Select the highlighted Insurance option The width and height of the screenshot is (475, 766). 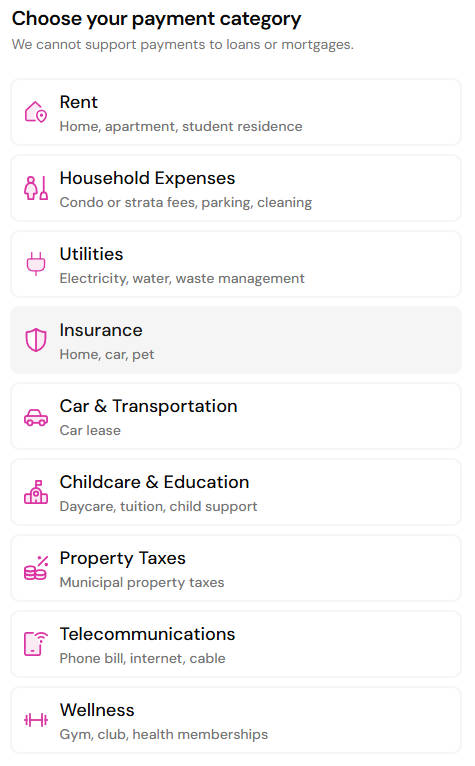point(236,340)
